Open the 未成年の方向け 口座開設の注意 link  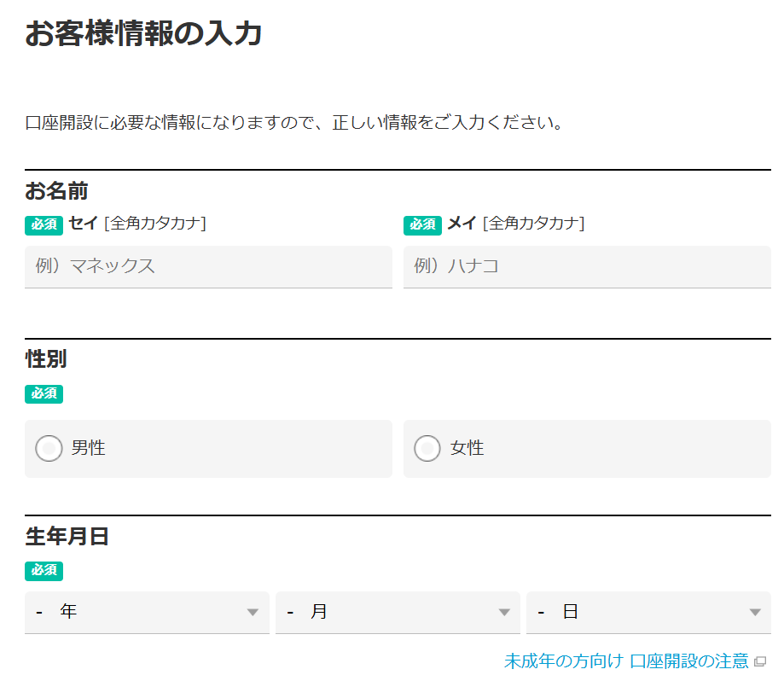(x=626, y=661)
